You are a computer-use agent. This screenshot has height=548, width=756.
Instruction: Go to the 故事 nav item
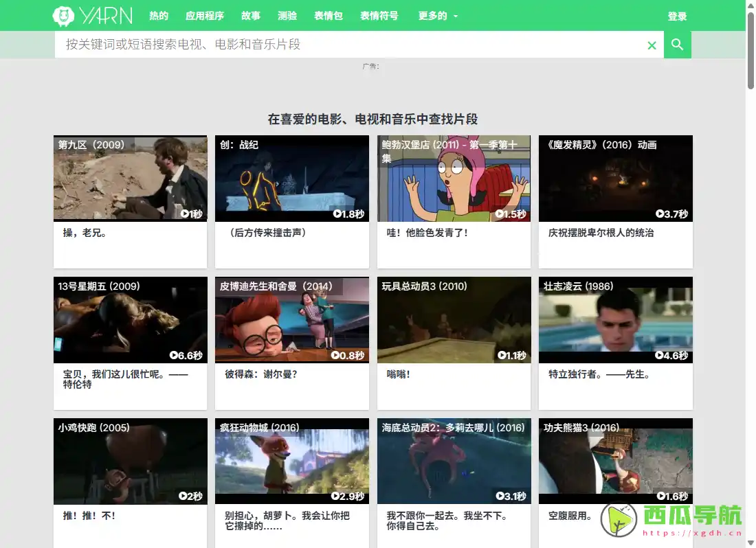point(251,16)
